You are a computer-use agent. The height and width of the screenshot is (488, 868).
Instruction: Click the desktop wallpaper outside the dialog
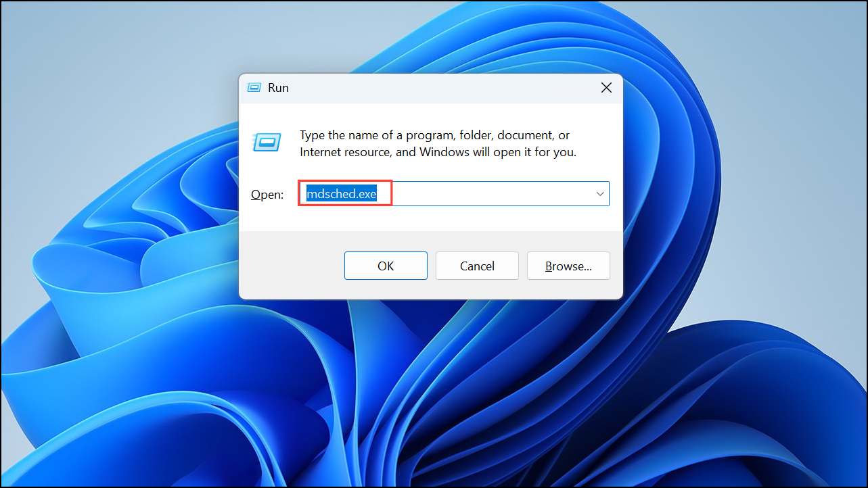coord(101,406)
